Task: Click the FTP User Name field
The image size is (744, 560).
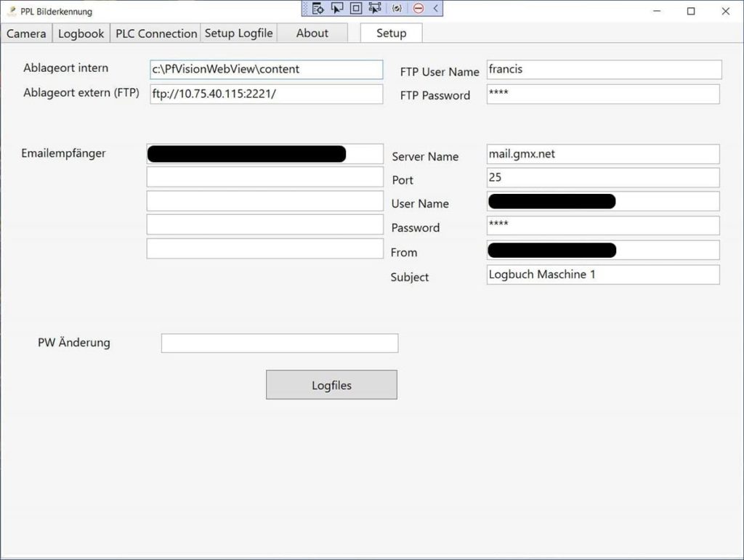Action: click(x=604, y=70)
